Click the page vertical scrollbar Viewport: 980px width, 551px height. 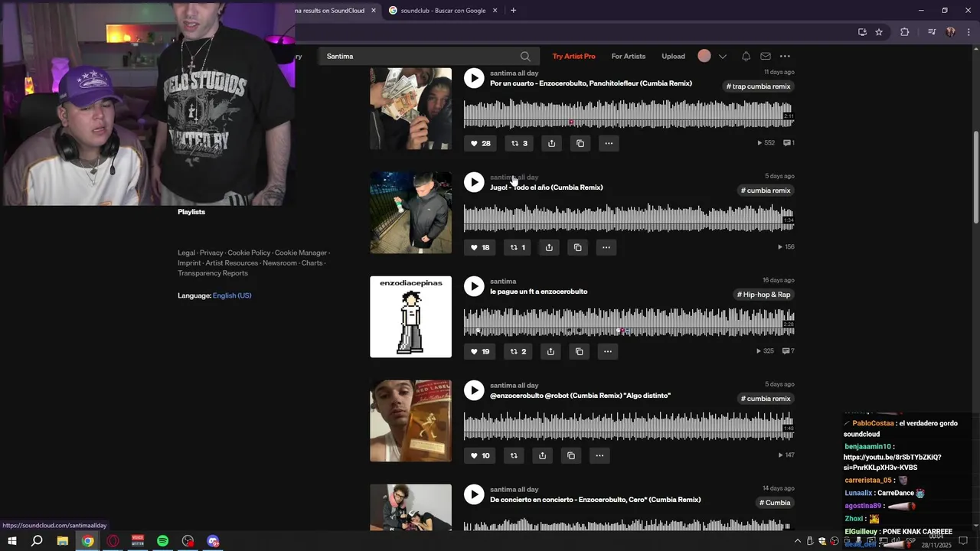pos(975,176)
